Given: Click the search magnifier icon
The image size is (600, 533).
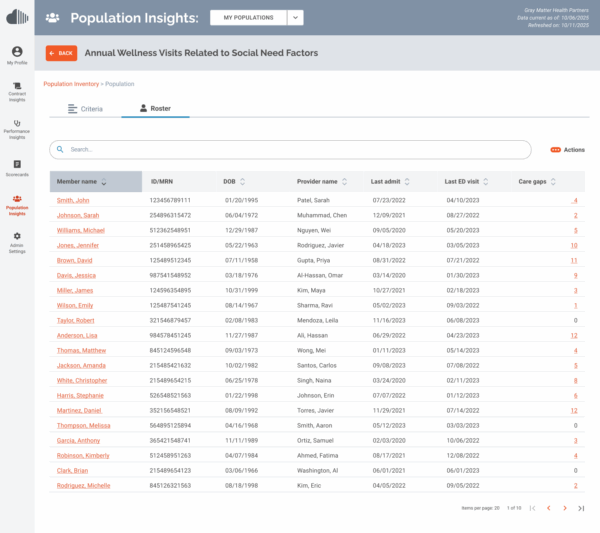Looking at the screenshot, I should (60, 149).
